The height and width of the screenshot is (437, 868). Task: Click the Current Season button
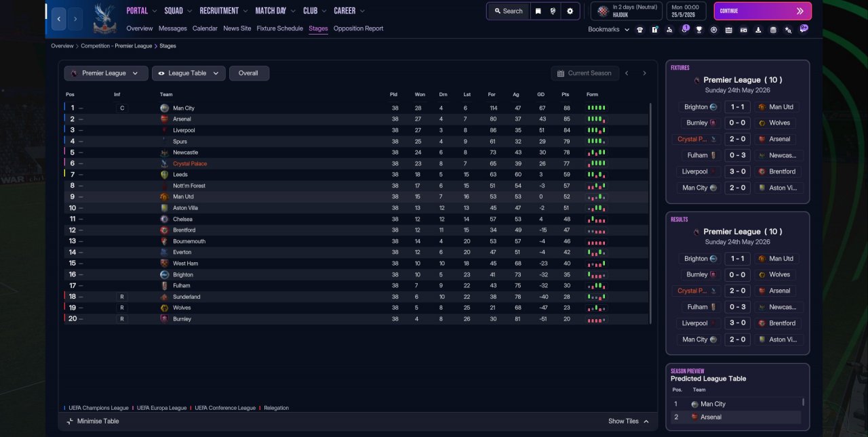[x=585, y=73]
